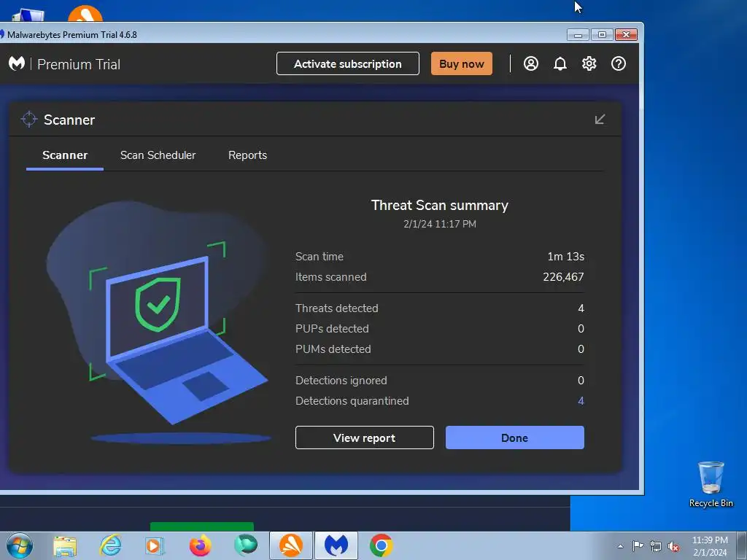
Task: Click the Malwarebytes logo in header
Action: pyautogui.click(x=17, y=63)
